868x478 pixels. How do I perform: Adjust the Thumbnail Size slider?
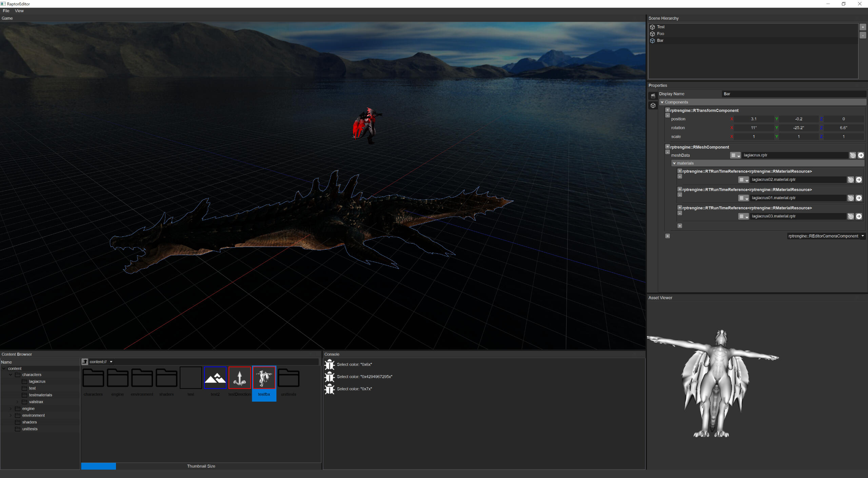201,466
